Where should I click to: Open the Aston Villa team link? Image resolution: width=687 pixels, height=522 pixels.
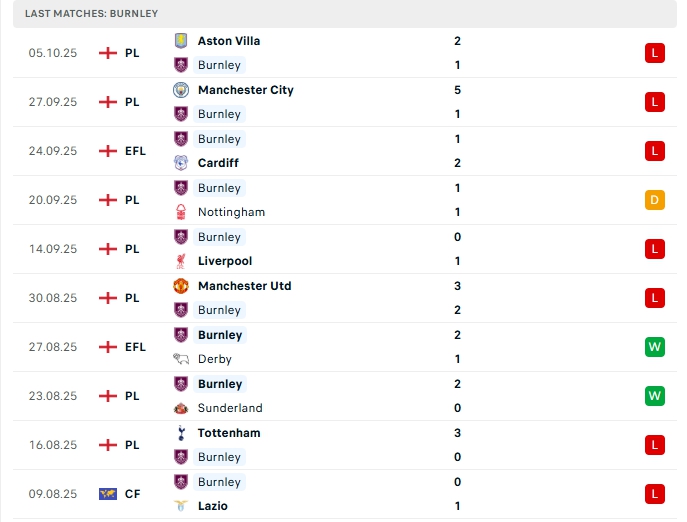pyautogui.click(x=229, y=41)
